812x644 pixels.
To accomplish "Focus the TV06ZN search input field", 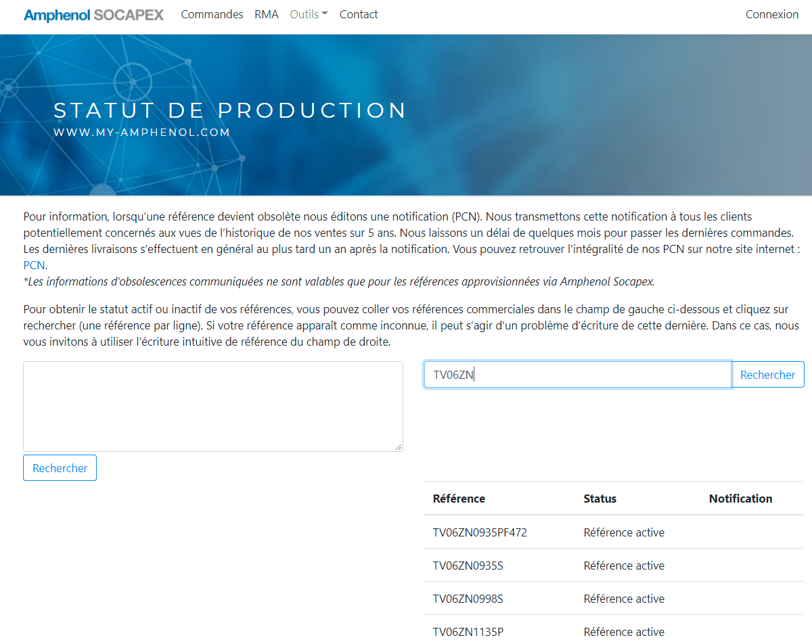I will click(x=578, y=375).
